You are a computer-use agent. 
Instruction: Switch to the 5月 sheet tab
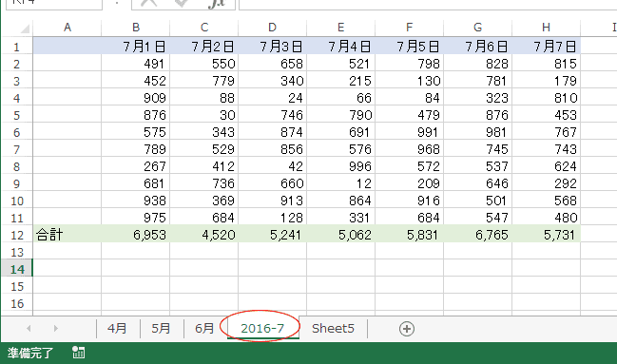point(161,328)
